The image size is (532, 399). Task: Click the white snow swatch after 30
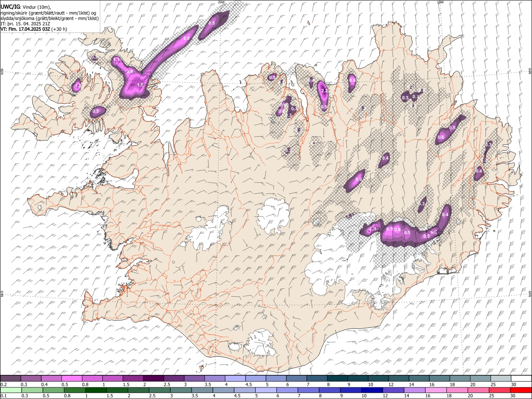point(520,379)
